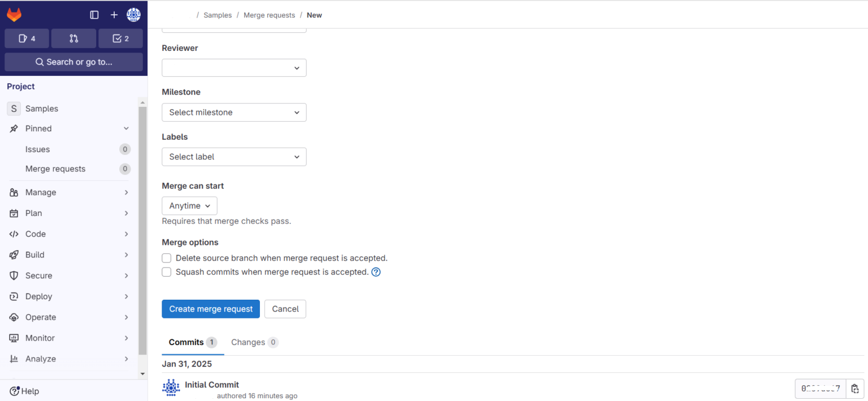The width and height of the screenshot is (868, 401).
Task: Toggle the sidebar with the panel icon
Action: point(94,15)
